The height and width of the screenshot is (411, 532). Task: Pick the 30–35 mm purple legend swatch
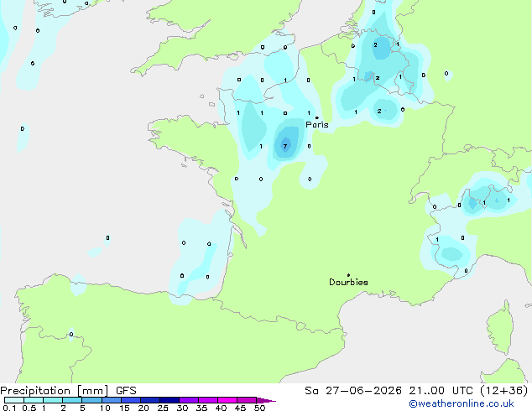pos(189,400)
